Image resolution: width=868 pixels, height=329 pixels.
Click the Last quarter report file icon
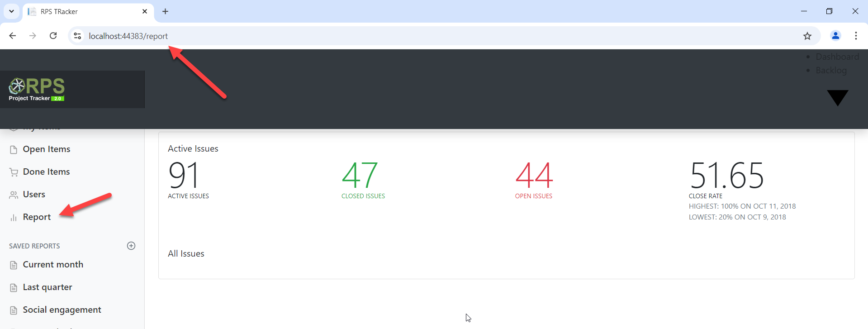(x=14, y=287)
